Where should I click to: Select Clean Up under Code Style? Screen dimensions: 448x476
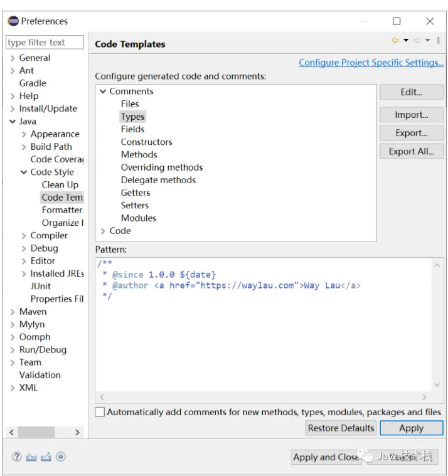click(x=60, y=185)
